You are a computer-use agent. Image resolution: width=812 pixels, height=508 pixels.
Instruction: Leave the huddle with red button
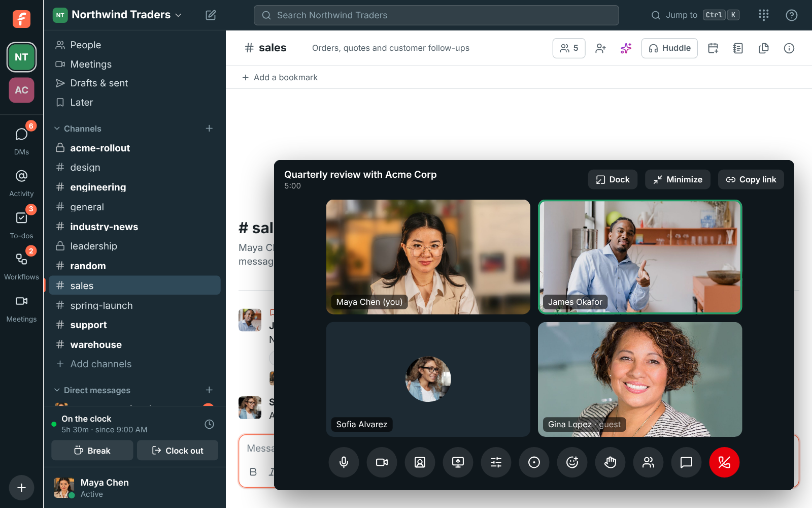coord(724,462)
